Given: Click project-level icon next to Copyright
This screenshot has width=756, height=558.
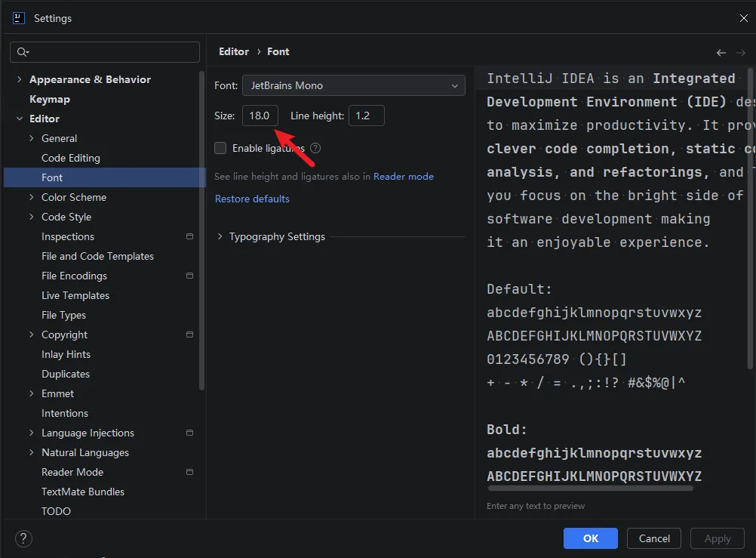Looking at the screenshot, I should pyautogui.click(x=189, y=334).
